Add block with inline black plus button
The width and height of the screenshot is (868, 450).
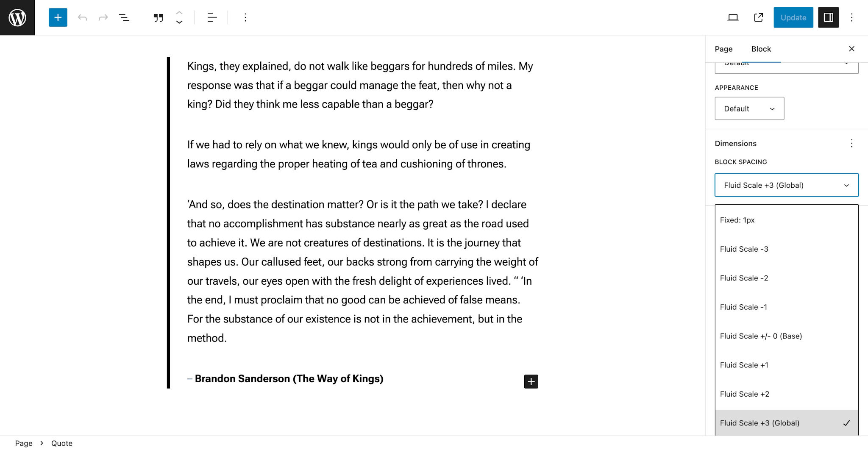click(531, 381)
